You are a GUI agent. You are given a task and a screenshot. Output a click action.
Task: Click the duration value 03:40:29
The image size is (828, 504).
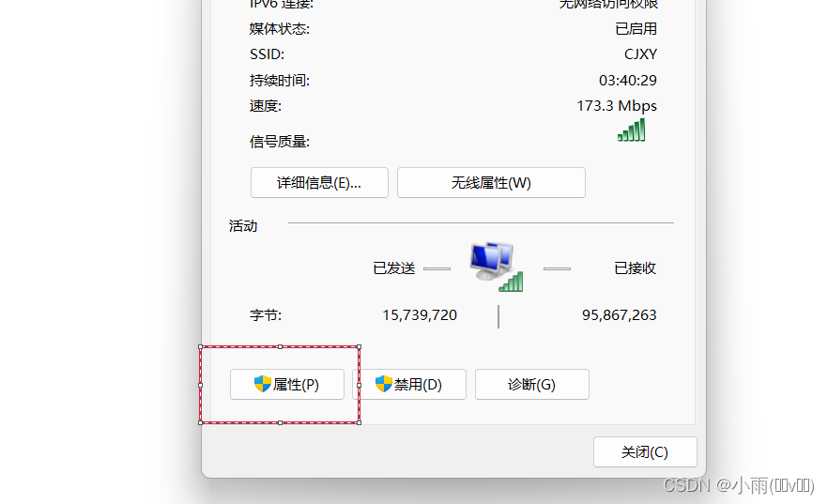628,80
